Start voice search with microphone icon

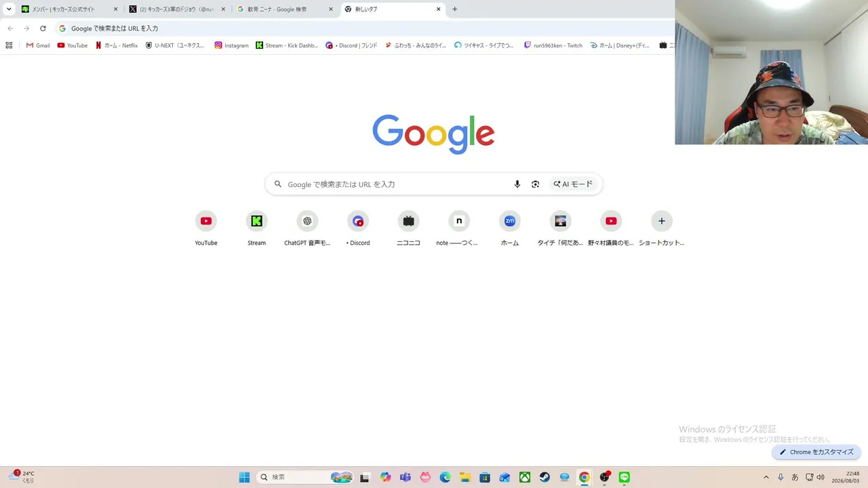[517, 184]
